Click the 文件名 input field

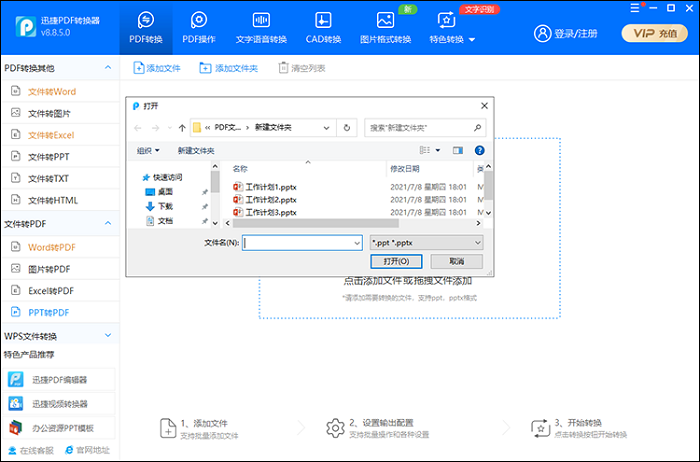click(x=302, y=243)
